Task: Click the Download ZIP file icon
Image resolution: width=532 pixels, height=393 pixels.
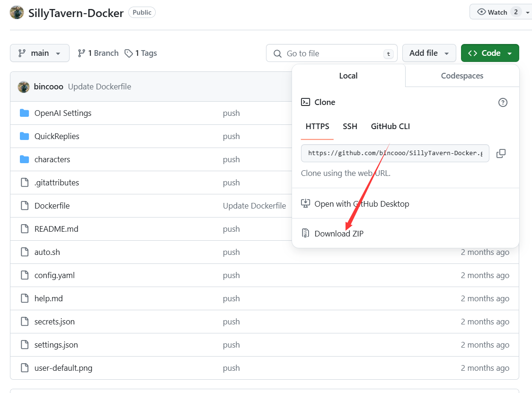Action: tap(305, 233)
